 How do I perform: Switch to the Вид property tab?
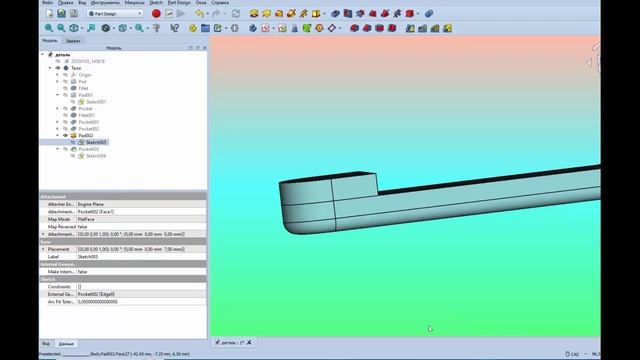46,344
